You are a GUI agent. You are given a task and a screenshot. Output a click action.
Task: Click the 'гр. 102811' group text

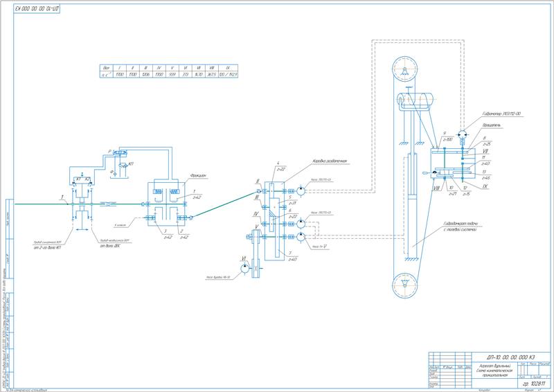click(534, 384)
